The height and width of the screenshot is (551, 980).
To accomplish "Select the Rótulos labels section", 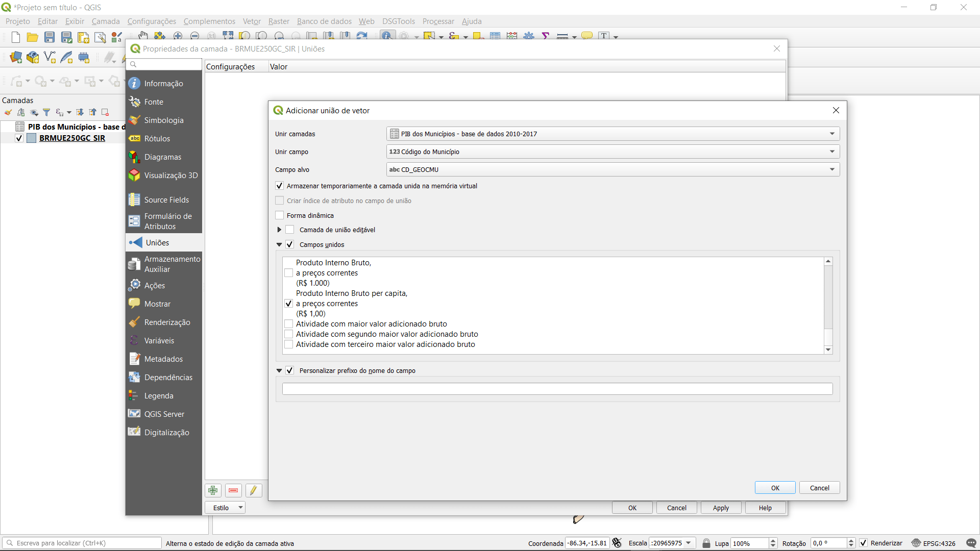I will [157, 139].
